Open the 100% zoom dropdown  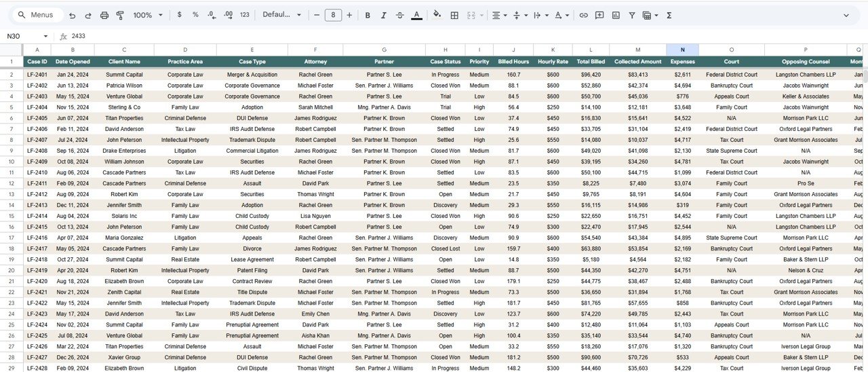pos(148,15)
